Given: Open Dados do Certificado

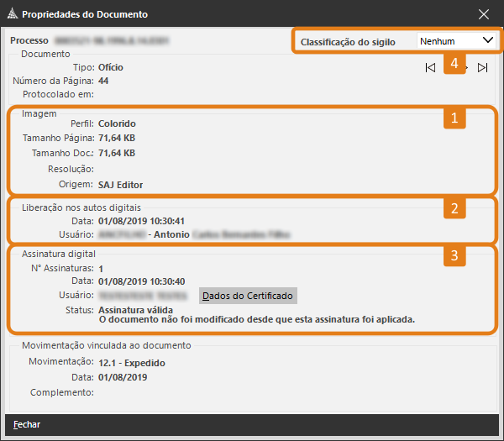Looking at the screenshot, I should pos(248,296).
